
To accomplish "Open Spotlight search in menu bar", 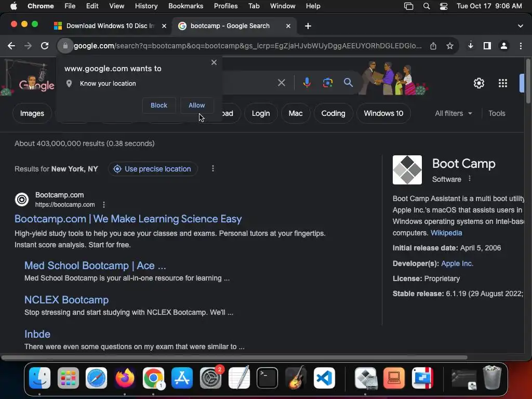I will (427, 6).
